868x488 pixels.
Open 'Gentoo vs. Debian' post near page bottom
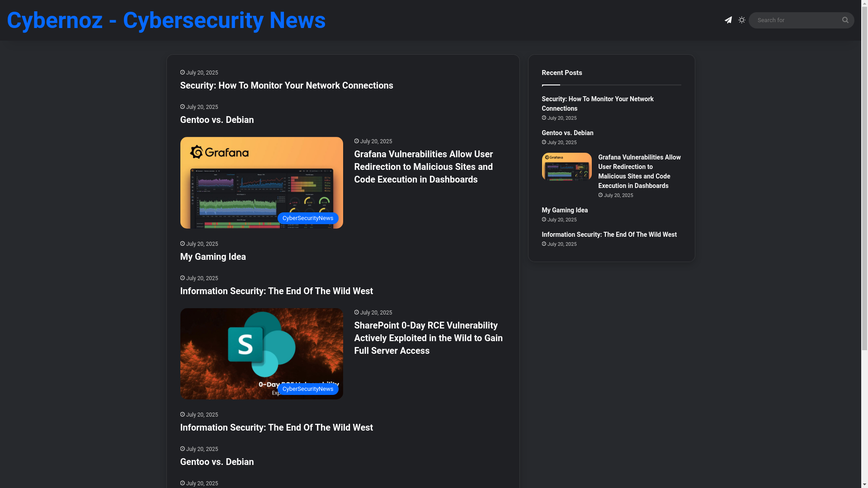pos(217,462)
